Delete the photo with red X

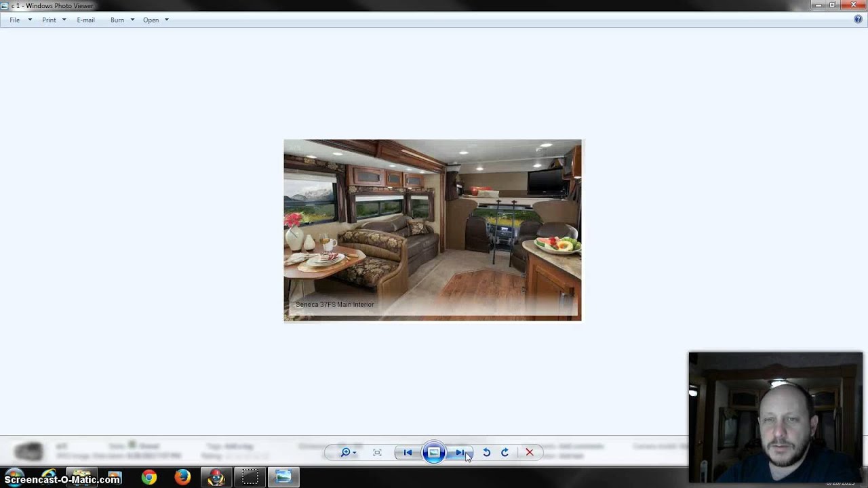click(x=530, y=453)
